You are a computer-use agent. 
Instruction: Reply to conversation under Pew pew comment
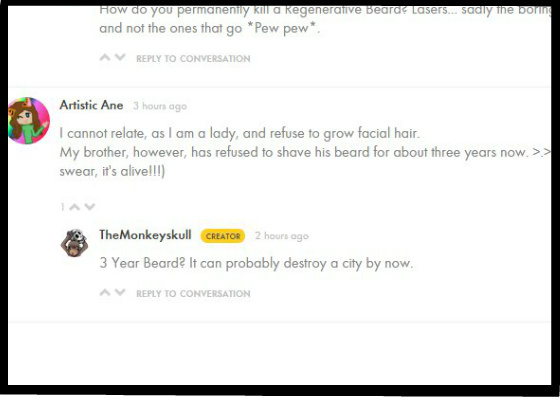pos(193,59)
